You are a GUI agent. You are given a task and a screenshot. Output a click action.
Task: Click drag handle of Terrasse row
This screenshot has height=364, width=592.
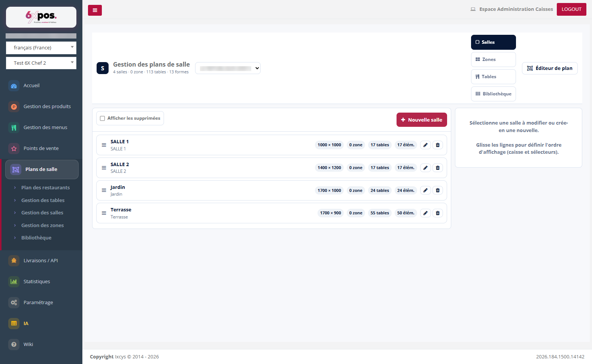pos(104,213)
